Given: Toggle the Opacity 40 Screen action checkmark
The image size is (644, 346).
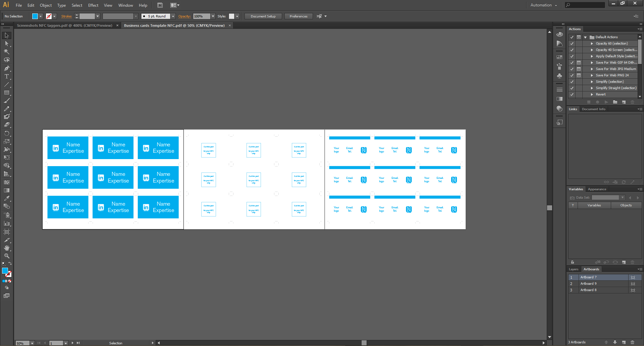Looking at the screenshot, I should click(x=572, y=50).
